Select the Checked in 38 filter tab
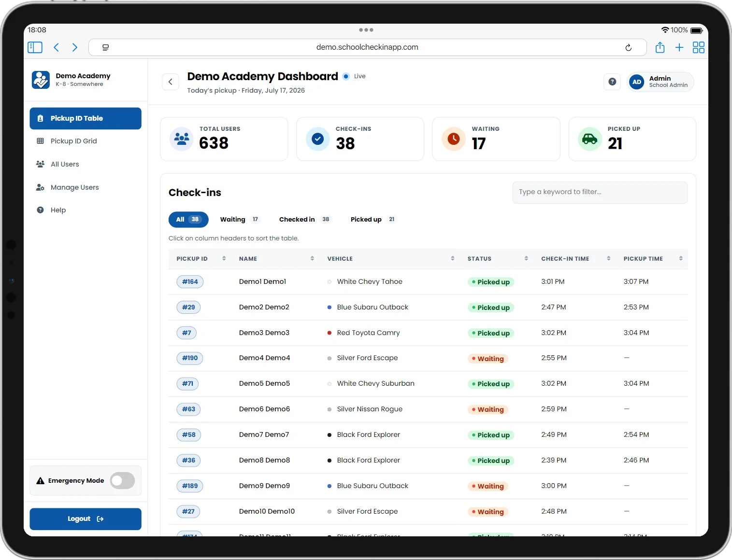This screenshot has width=732, height=560. pyautogui.click(x=305, y=220)
